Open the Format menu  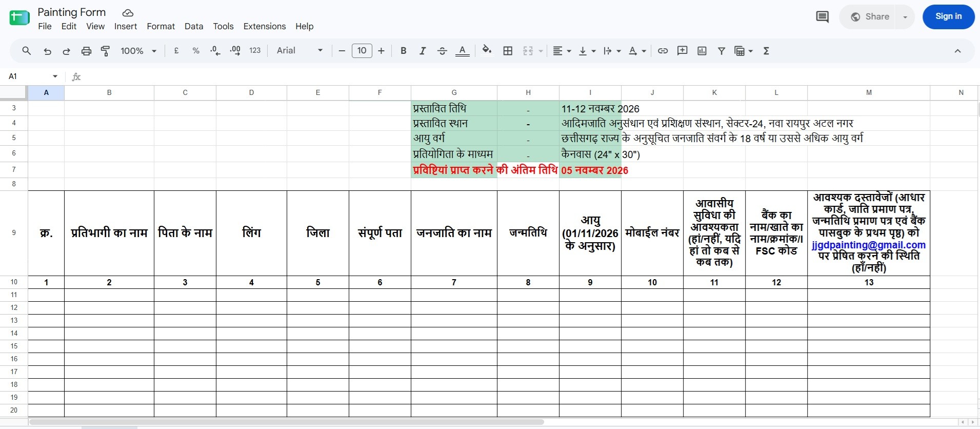(161, 26)
